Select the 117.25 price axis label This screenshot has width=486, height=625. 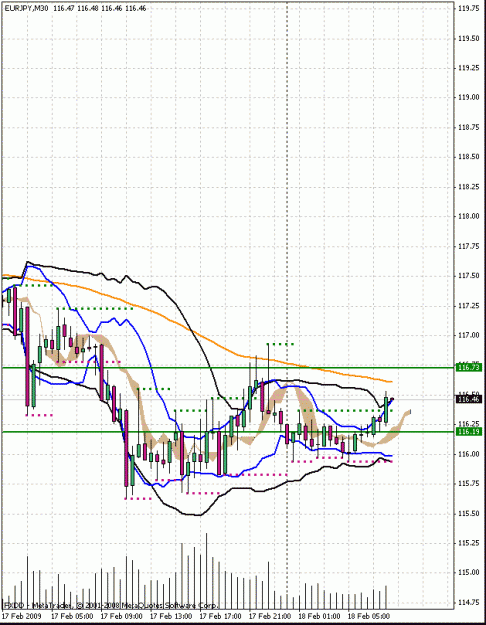point(468,306)
